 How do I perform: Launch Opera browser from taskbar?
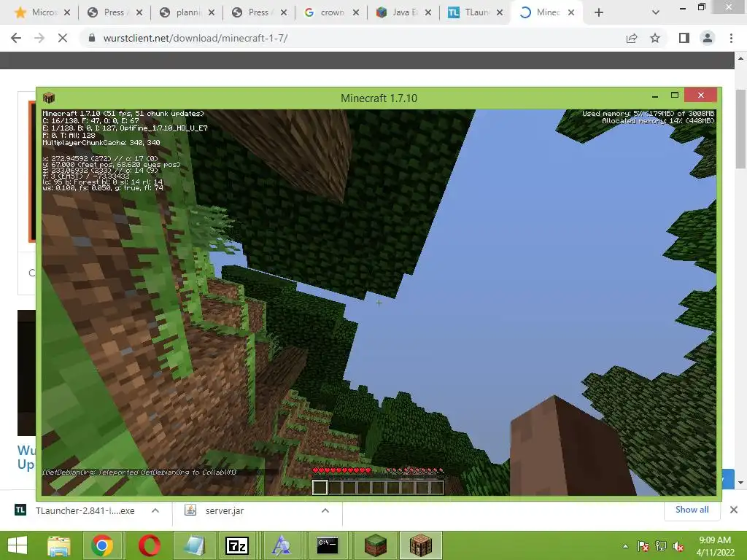tap(150, 545)
